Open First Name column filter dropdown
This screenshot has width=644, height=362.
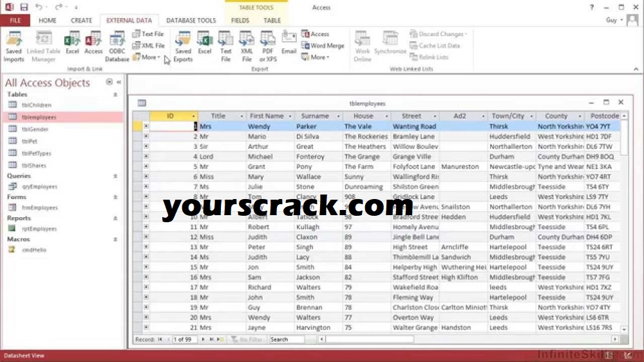(x=290, y=117)
